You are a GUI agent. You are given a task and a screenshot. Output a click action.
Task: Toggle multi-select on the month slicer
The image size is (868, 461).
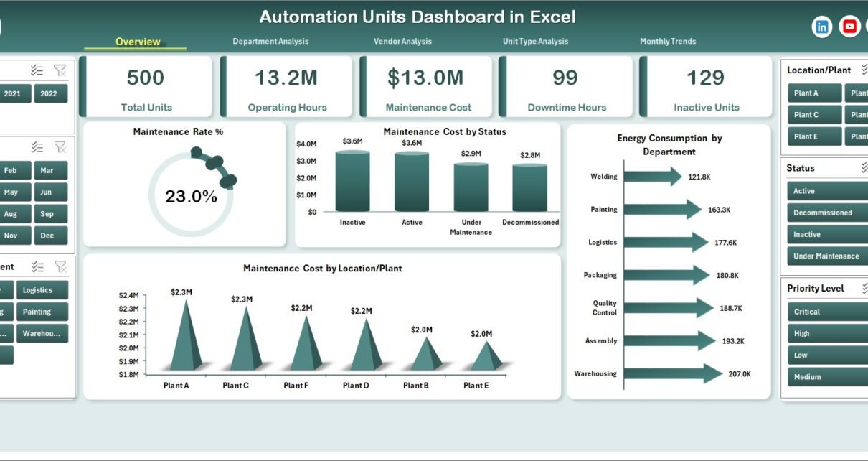point(37,147)
